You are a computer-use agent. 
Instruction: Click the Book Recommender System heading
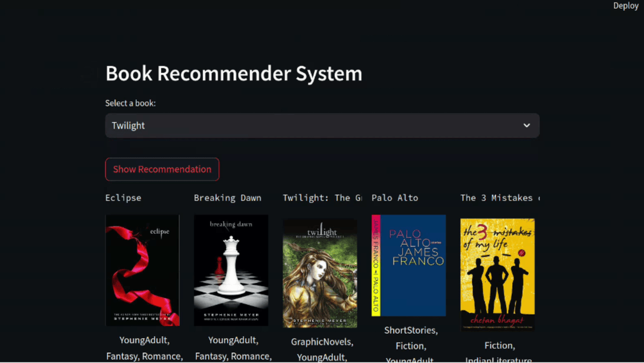[234, 73]
